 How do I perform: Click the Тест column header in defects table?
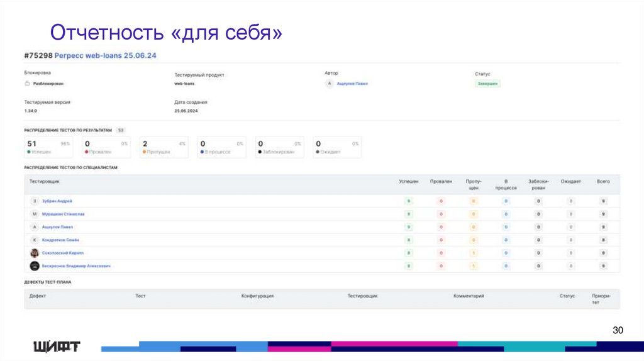pos(140,296)
